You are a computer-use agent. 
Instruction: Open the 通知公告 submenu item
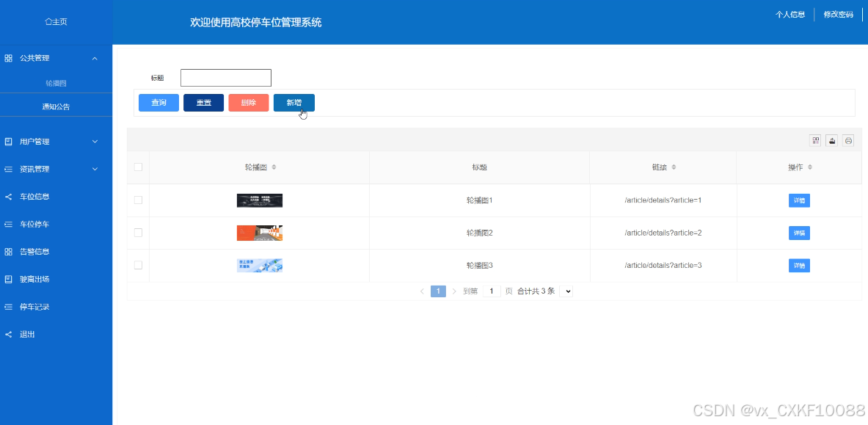(x=56, y=107)
